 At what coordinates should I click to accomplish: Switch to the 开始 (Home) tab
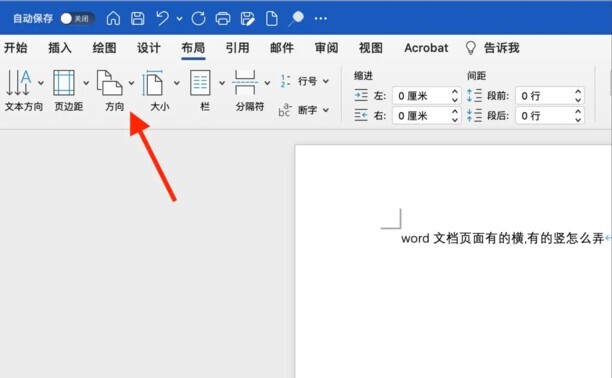[x=16, y=48]
